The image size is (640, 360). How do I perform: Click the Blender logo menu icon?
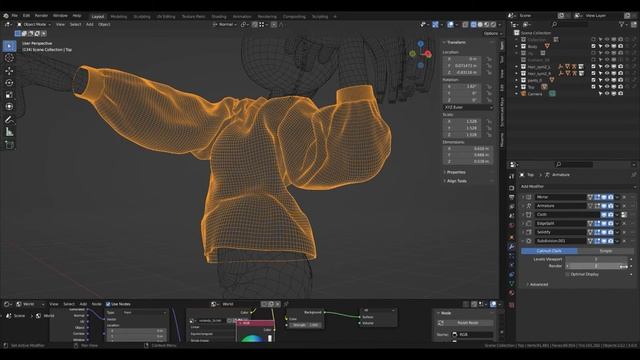coord(6,16)
